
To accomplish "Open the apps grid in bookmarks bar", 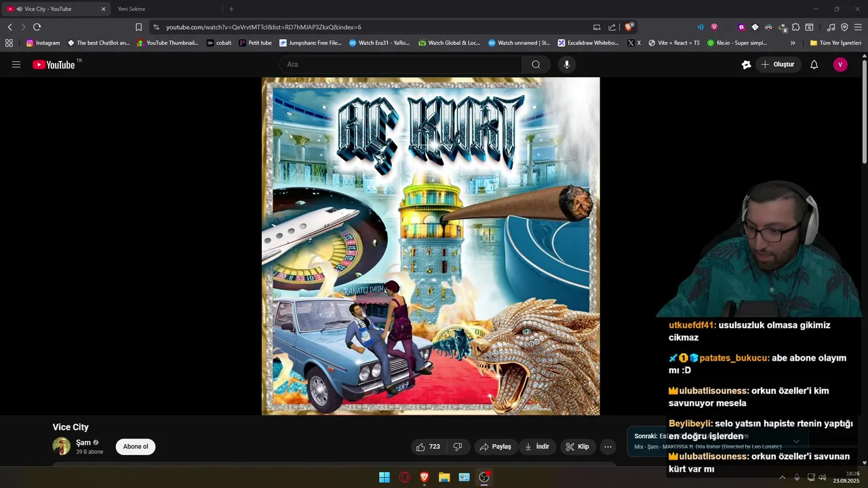I will pyautogui.click(x=9, y=43).
